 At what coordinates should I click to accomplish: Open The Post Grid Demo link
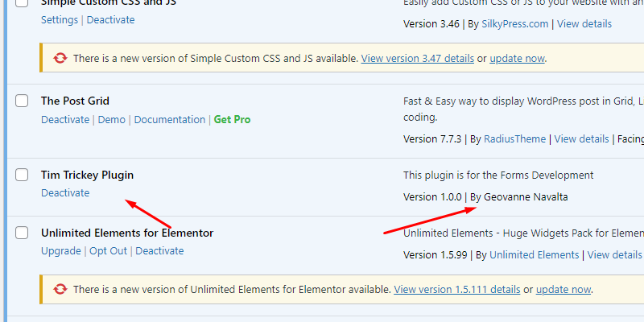112,119
